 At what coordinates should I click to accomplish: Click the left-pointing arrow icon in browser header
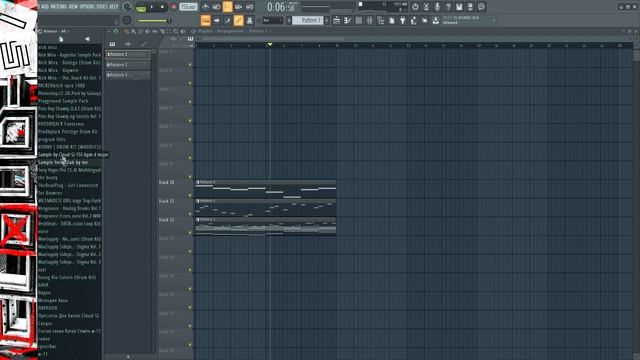(x=87, y=39)
